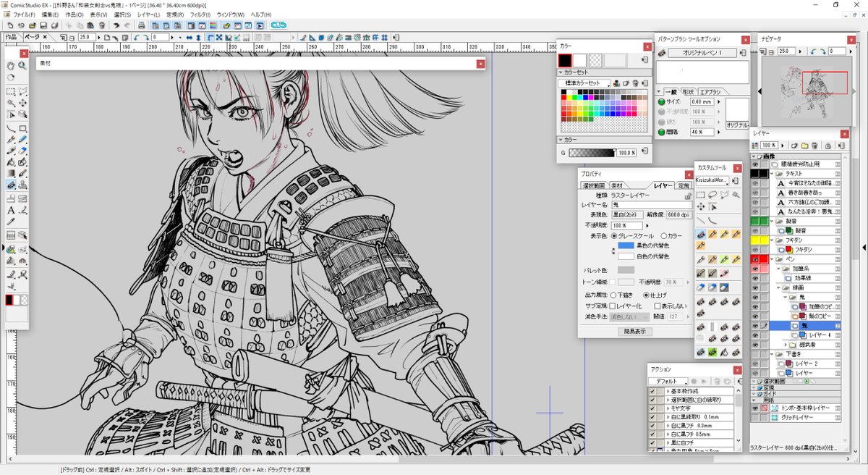The width and height of the screenshot is (868, 475).
Task: Switch to 選択範囲 tab in Properties
Action: coord(593,185)
